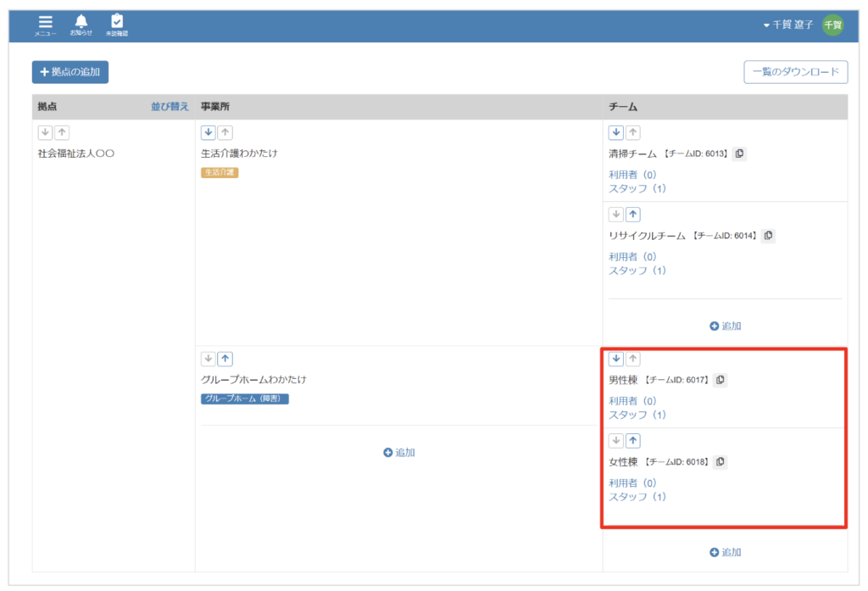Open スタッフ (1) under 女性棟
The height and width of the screenshot is (591, 868).
tap(637, 496)
